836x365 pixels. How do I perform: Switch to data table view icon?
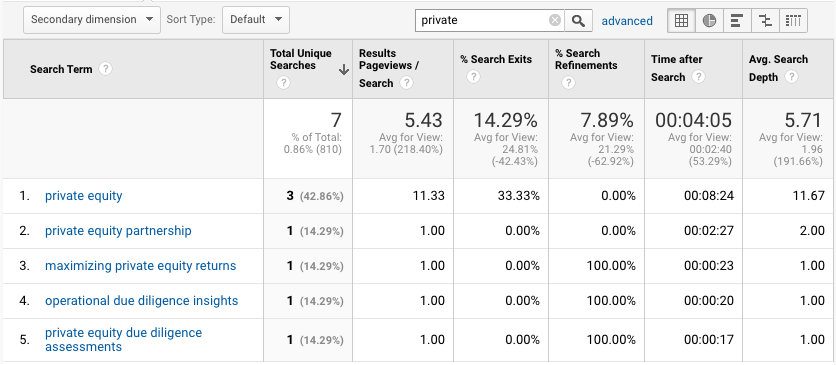(x=681, y=21)
